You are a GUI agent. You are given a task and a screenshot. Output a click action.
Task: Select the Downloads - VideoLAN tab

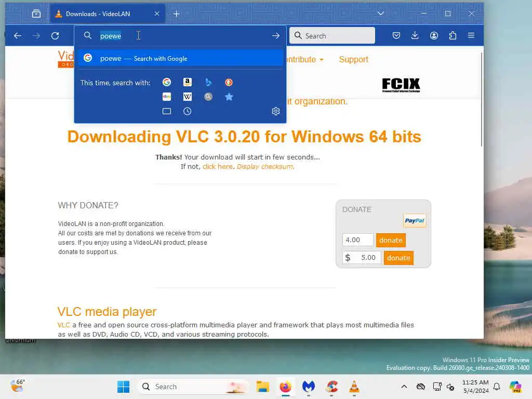point(108,14)
